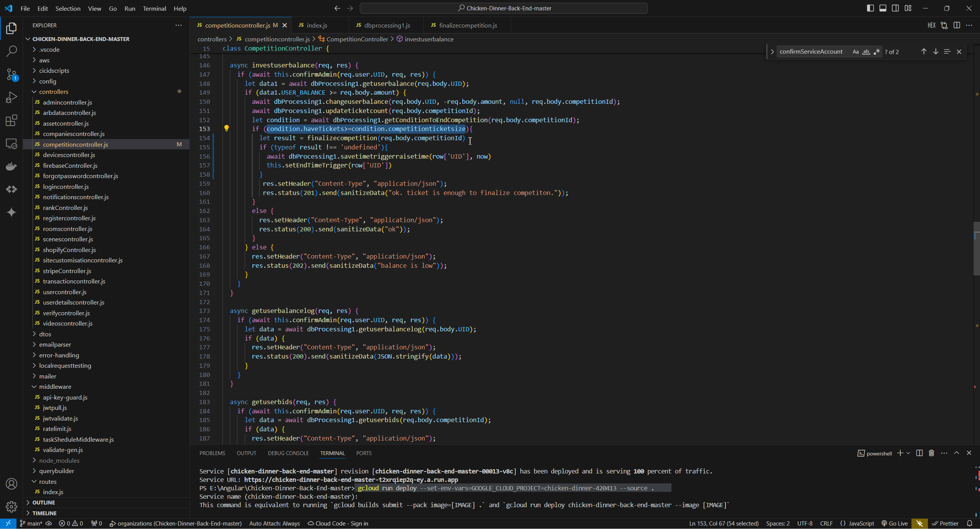
Task: Open the Search view in activity bar
Action: click(x=11, y=51)
